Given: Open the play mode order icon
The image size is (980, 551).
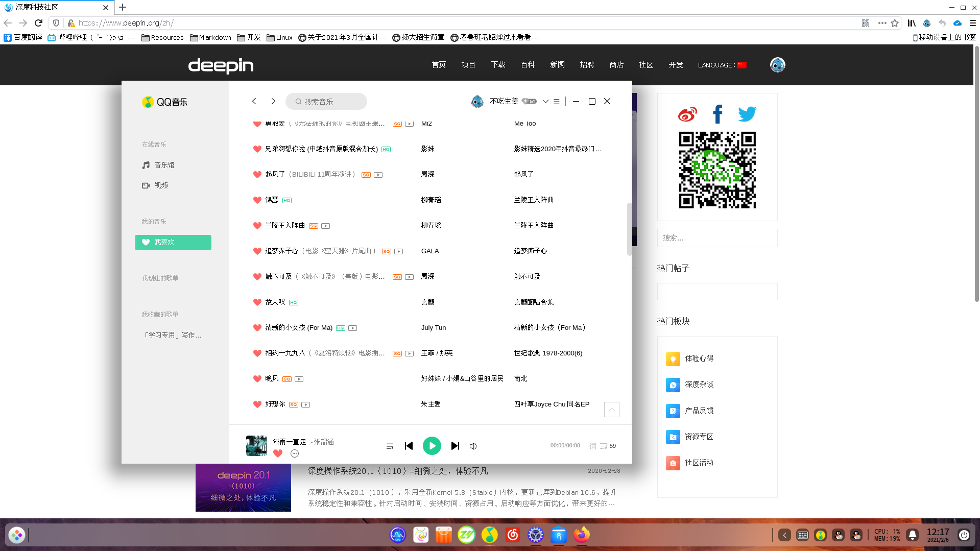Looking at the screenshot, I should [390, 446].
